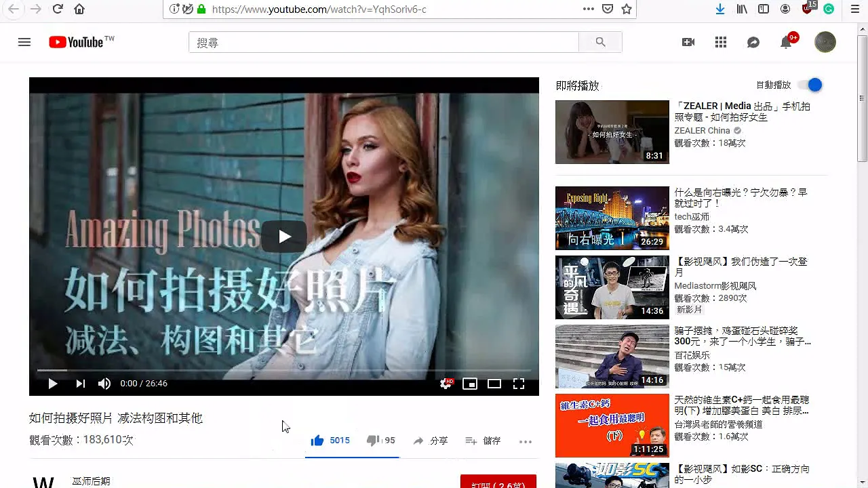Subscribe with the red 訂閱 button
The image size is (868, 488).
pyautogui.click(x=498, y=481)
